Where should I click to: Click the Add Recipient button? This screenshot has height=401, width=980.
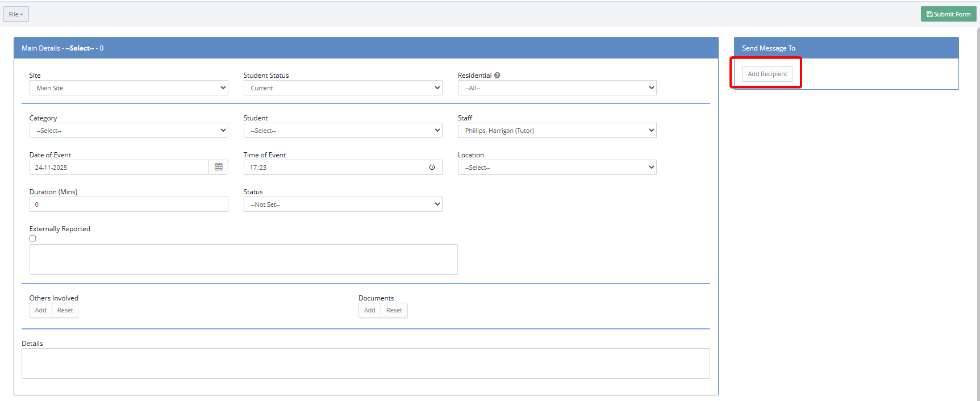point(767,74)
